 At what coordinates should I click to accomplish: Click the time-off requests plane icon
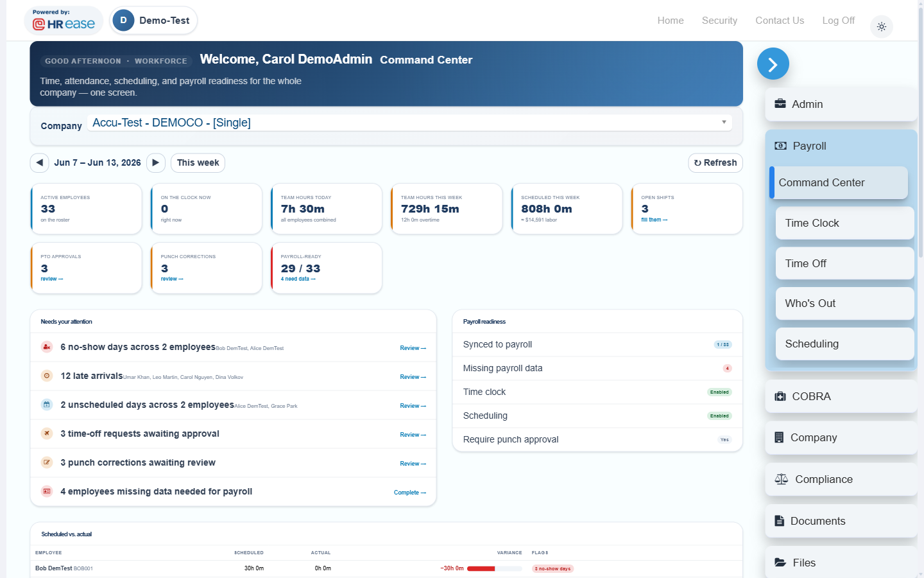[47, 433]
